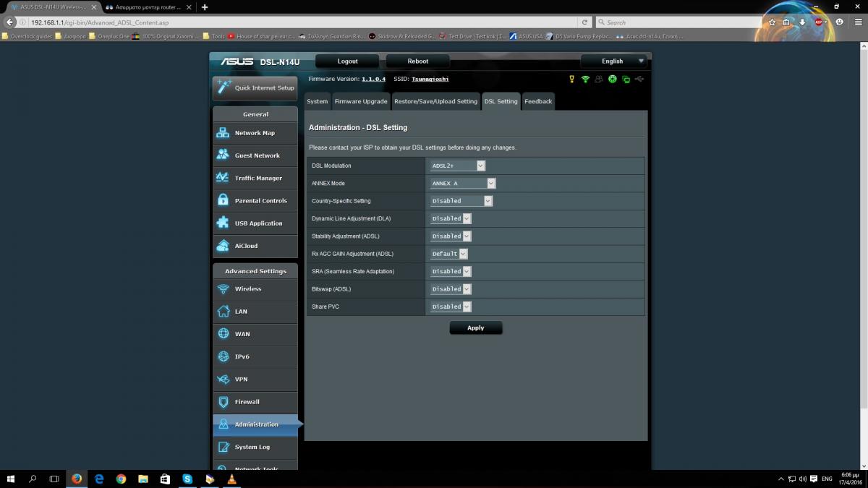
Task: Click the green LAN monitor status icon
Action: pos(626,80)
